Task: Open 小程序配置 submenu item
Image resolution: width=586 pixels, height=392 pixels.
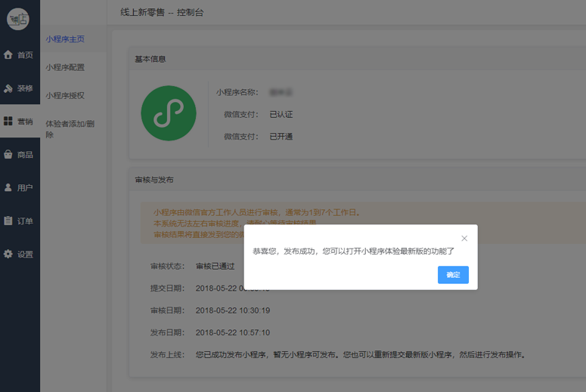Action: tap(65, 67)
